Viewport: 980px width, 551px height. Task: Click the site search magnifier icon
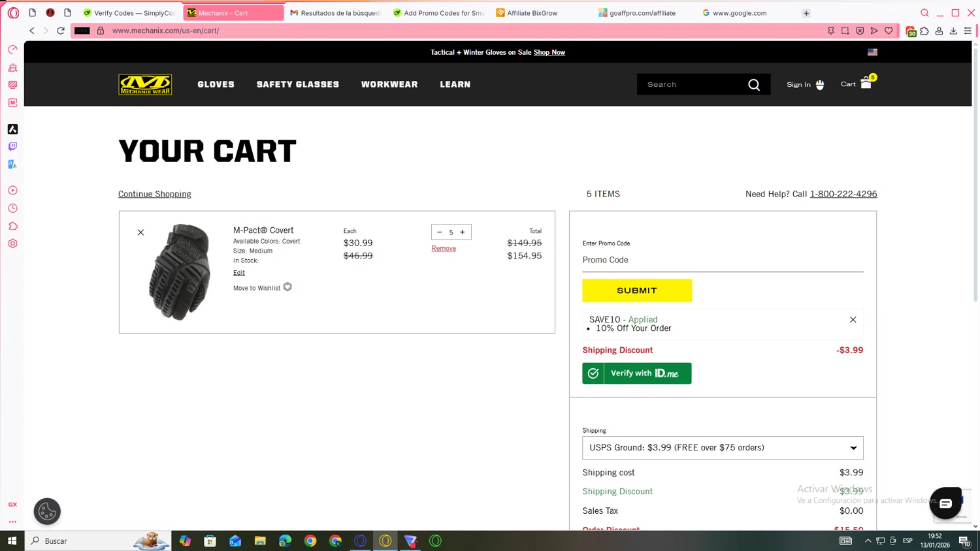(754, 85)
